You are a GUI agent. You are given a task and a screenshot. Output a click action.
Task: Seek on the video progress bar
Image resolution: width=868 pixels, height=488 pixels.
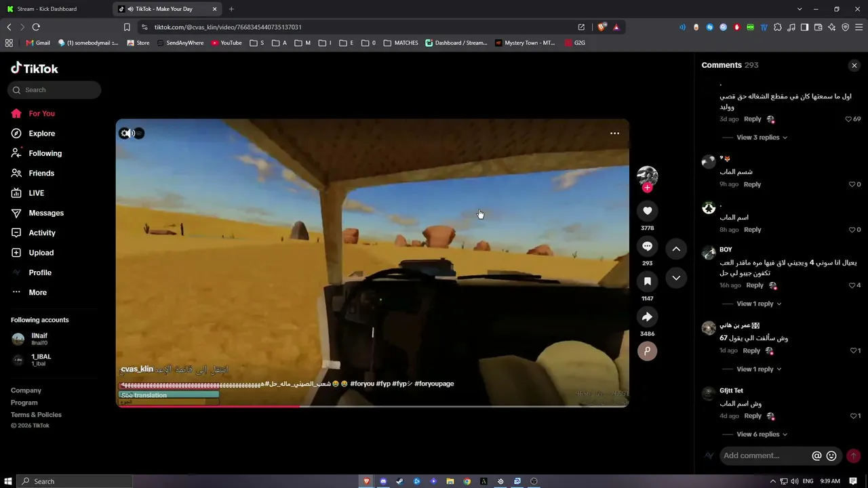click(x=372, y=406)
